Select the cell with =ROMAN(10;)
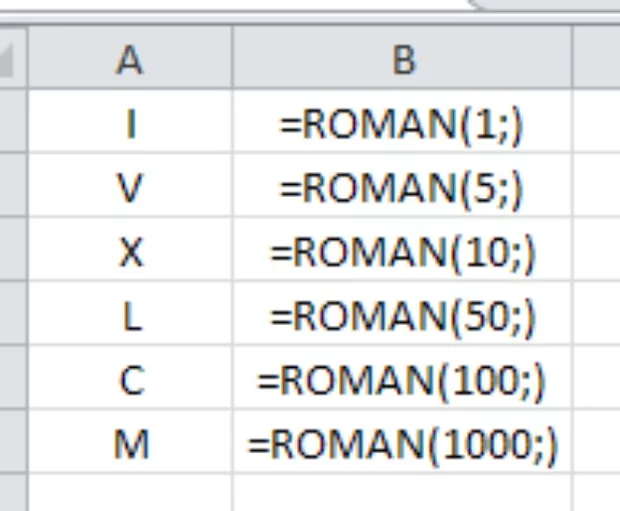The height and width of the screenshot is (511, 620). pyautogui.click(x=402, y=252)
